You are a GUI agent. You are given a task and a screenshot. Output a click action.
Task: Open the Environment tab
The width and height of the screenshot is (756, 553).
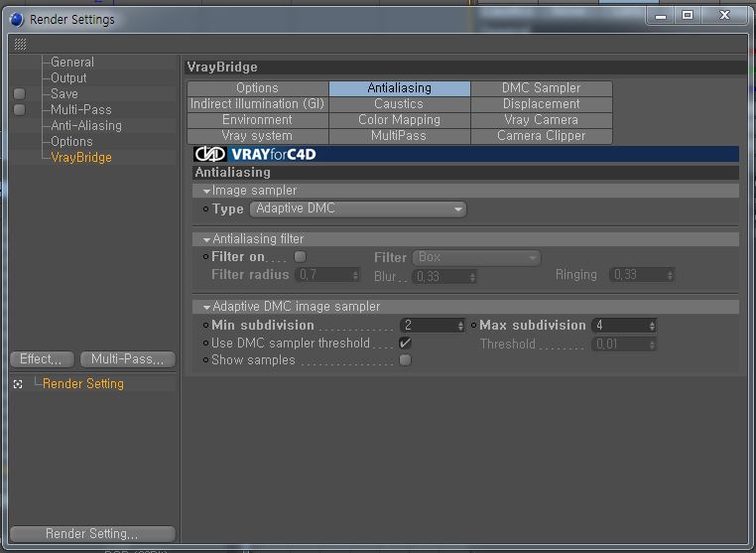click(x=258, y=120)
